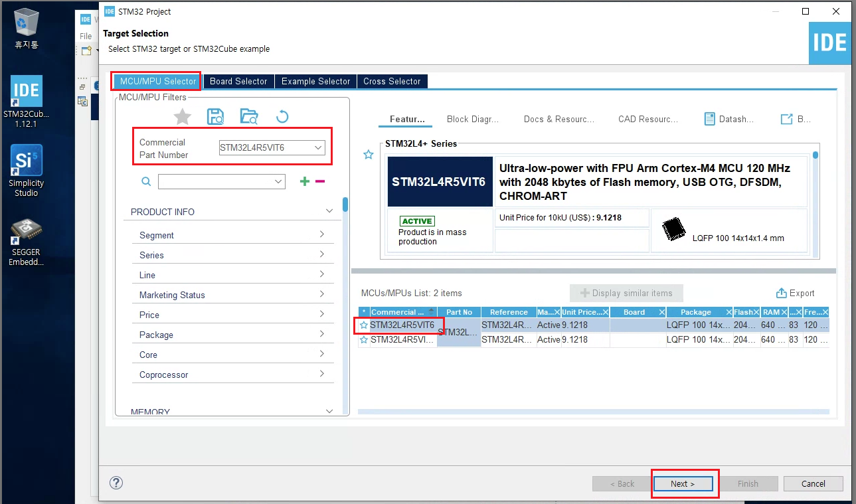Viewport: 856px width, 504px height.
Task: Click the favorites star in MCU filters
Action: tap(183, 117)
